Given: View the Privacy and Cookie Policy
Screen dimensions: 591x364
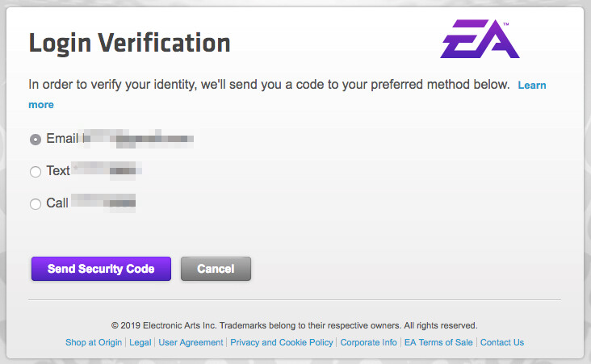Looking at the screenshot, I should pyautogui.click(x=281, y=342).
